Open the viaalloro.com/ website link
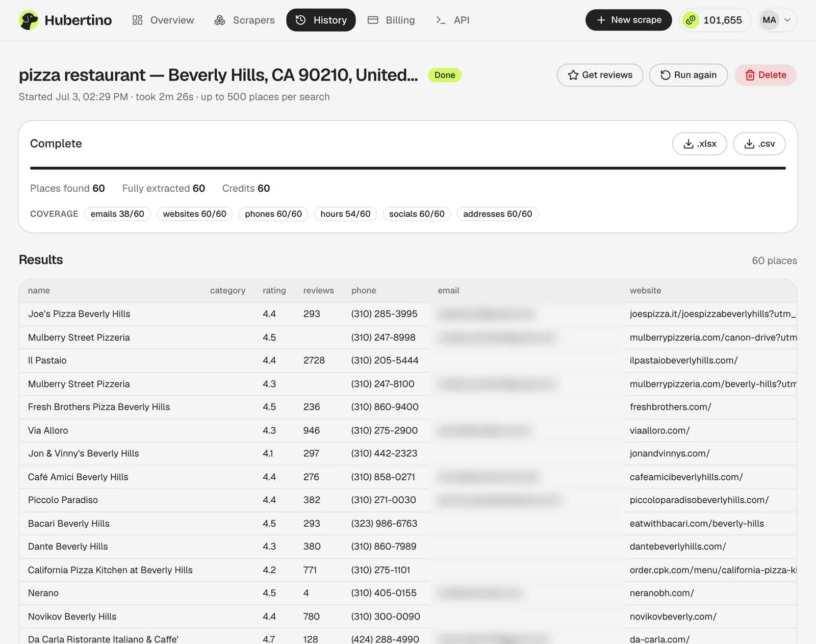The width and height of the screenshot is (816, 644). [659, 430]
